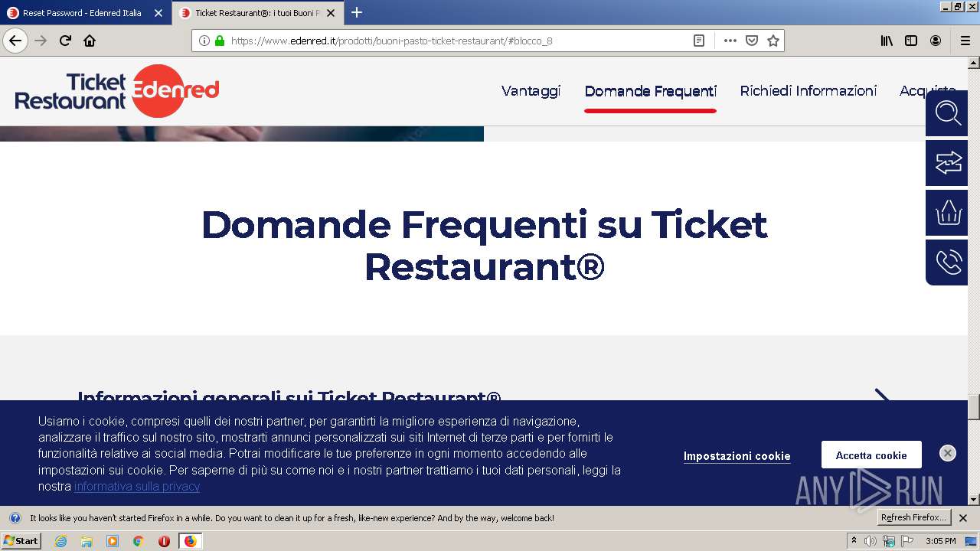This screenshot has height=551, width=980.
Task: Expand Informazioni generali sui Ticket Restaurant section
Action: point(483,397)
